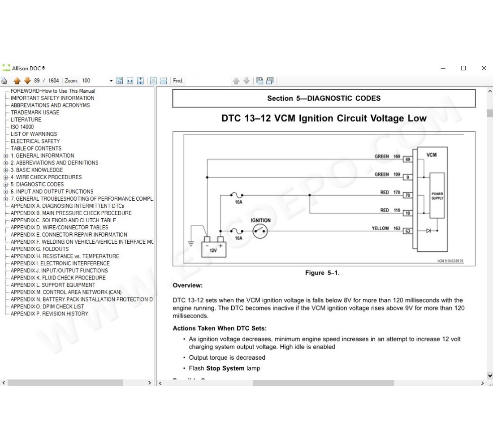This screenshot has width=493, height=448.
Task: Select 1. GENERAL INFORMATION label
Action: point(43,155)
